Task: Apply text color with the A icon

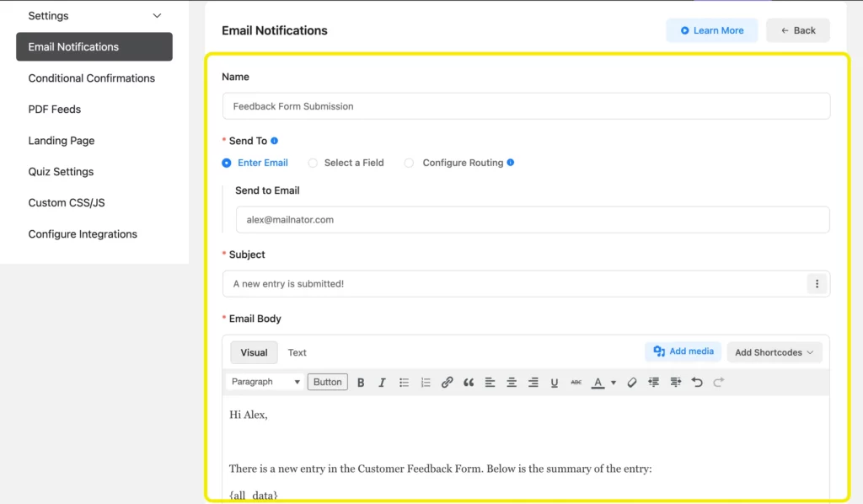Action: point(598,383)
